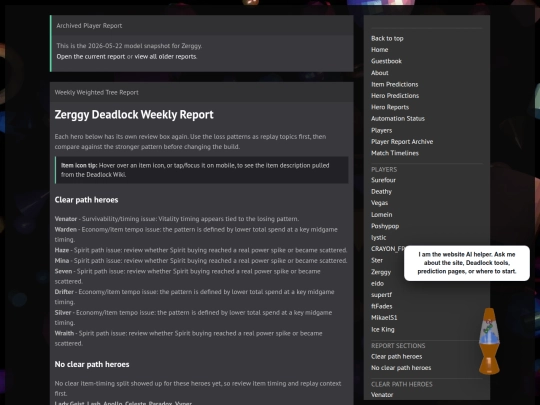Select player Lomein
Viewport: 540px width, 405px height.
(x=382, y=215)
